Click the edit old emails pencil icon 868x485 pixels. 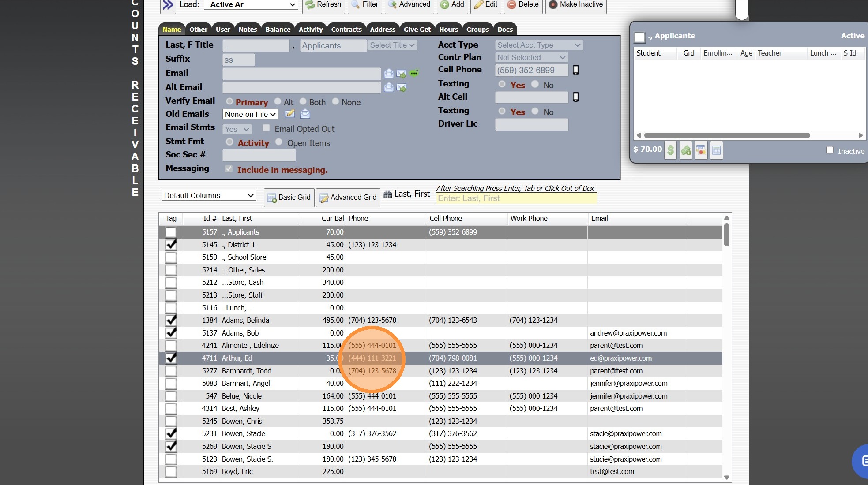tap(289, 114)
